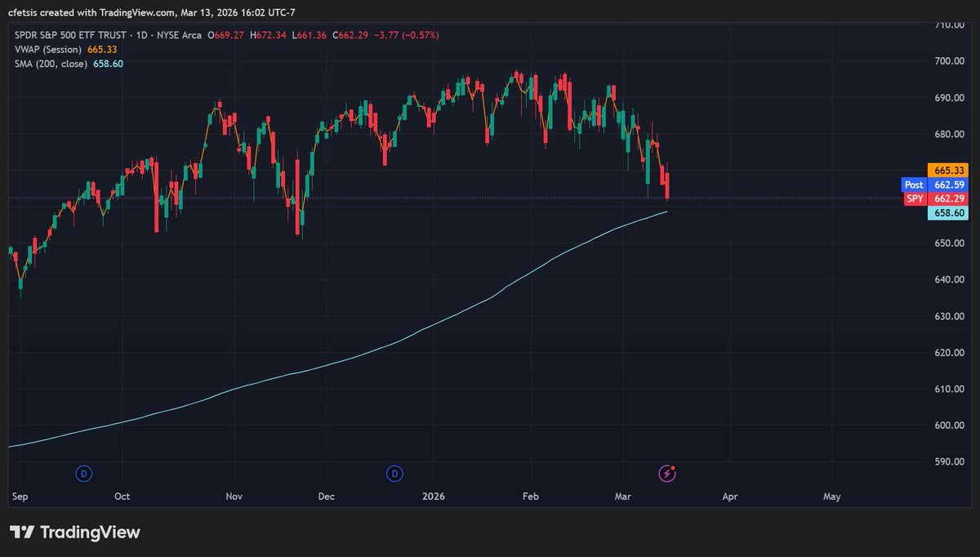This screenshot has height=557, width=980.
Task: Click the first dividend D marker near October
Action: click(x=82, y=473)
